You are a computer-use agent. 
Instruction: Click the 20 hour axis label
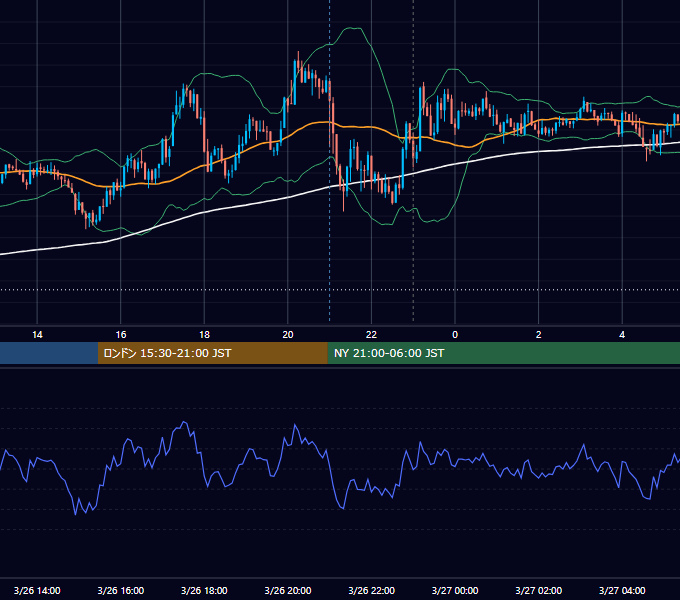point(288,335)
